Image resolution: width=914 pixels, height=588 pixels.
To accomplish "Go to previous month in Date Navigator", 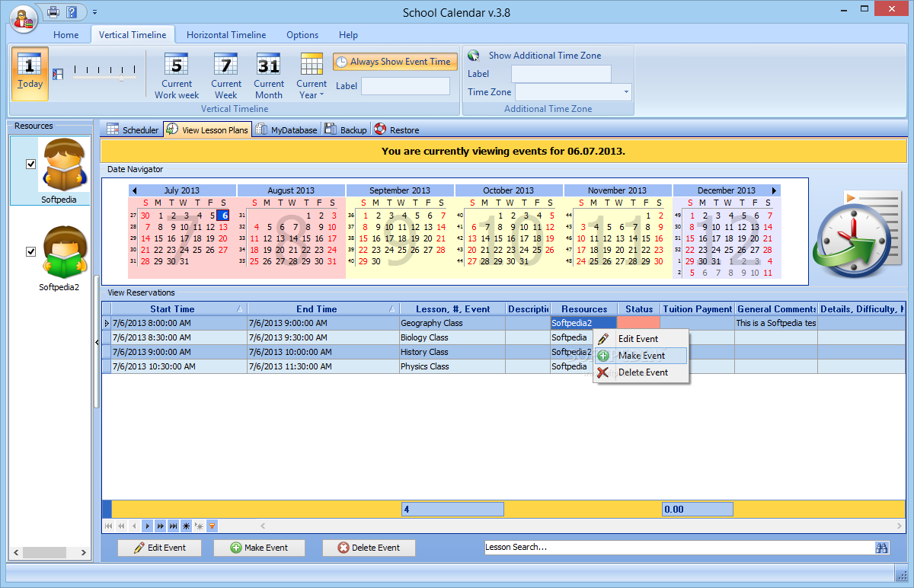I will [x=134, y=190].
